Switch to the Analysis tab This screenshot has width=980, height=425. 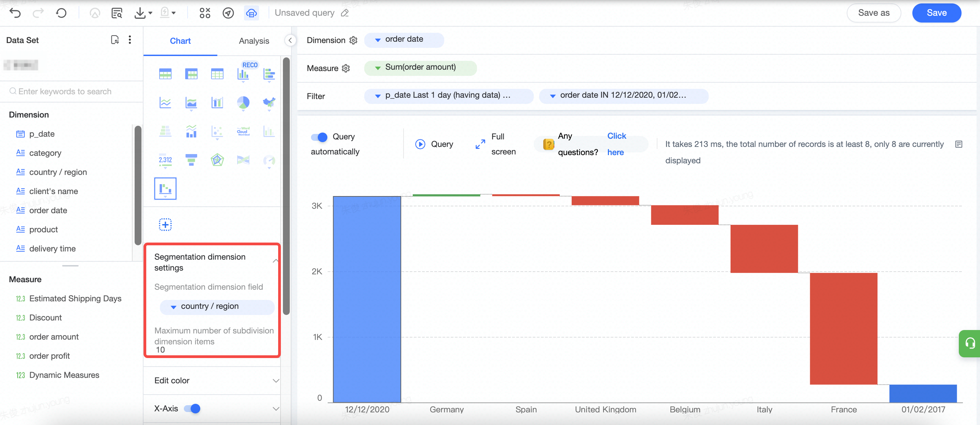coord(254,41)
